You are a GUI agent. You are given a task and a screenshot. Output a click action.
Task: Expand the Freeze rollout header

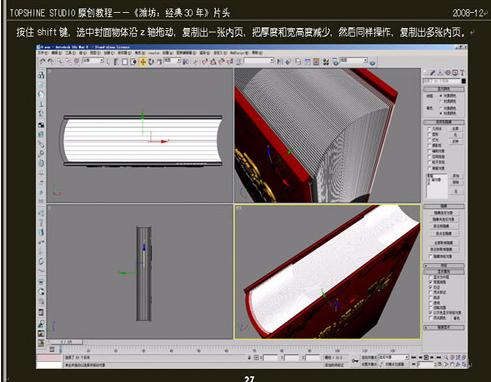[444, 266]
